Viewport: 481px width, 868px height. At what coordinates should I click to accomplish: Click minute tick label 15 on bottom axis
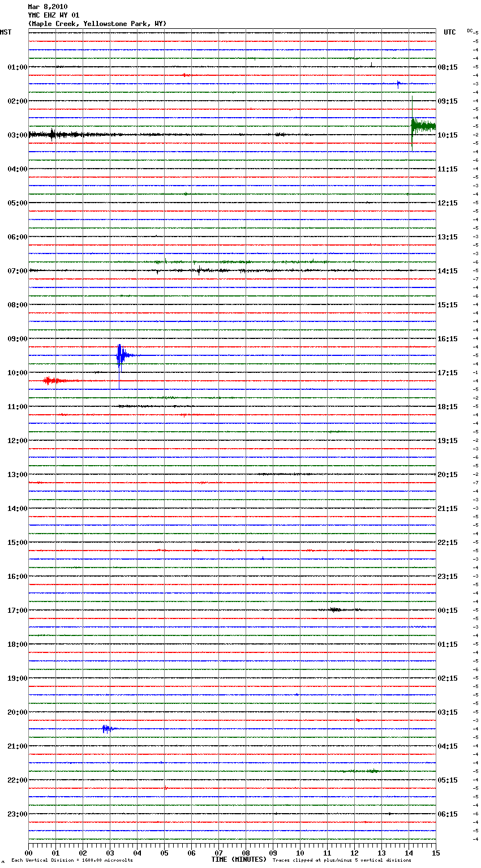pyautogui.click(x=436, y=853)
